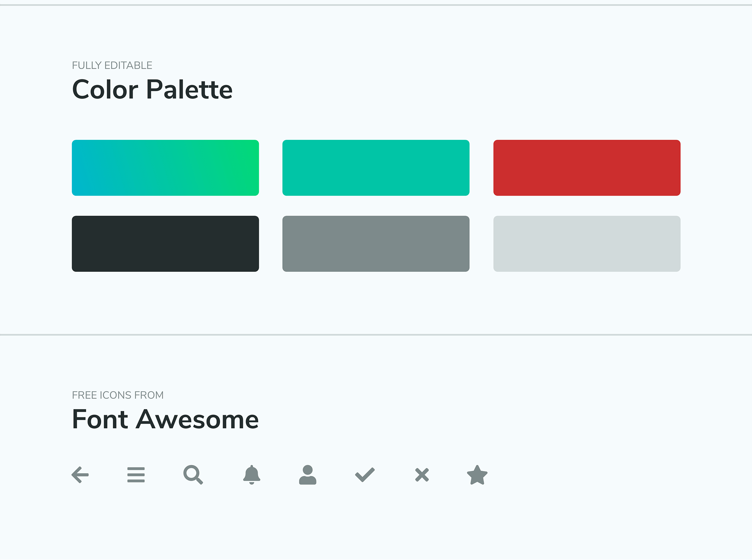This screenshot has height=560, width=752.
Task: Choose the light gray swatch
Action: (587, 244)
